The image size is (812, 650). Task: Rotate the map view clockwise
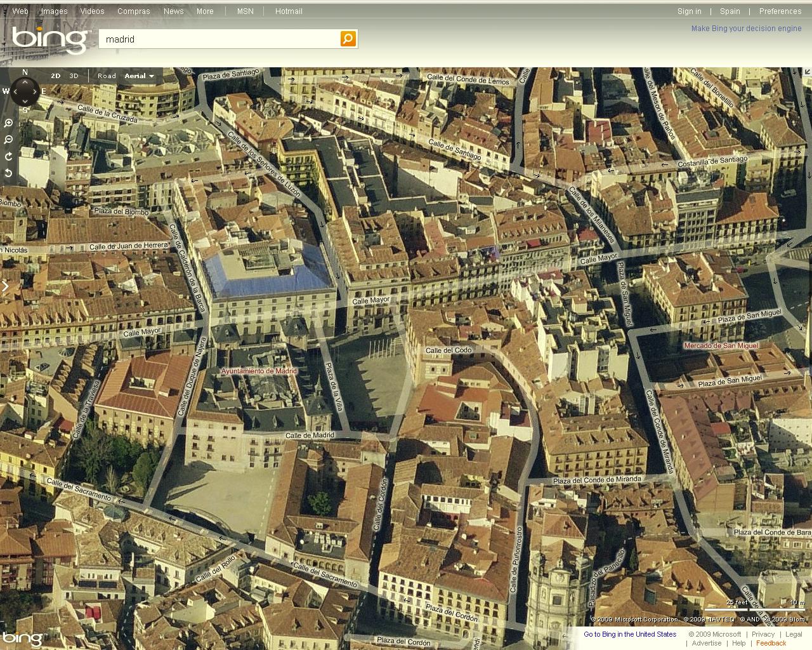pyautogui.click(x=8, y=156)
